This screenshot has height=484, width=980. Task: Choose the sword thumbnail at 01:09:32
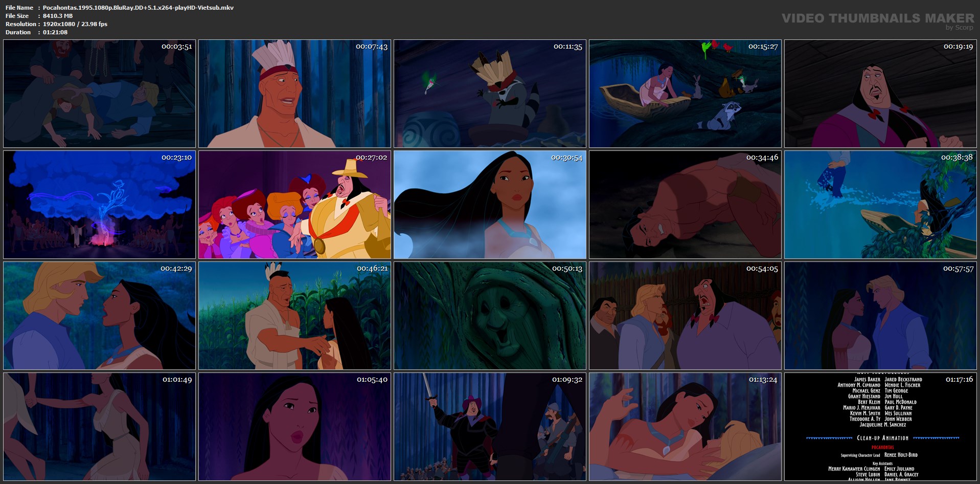click(490, 427)
